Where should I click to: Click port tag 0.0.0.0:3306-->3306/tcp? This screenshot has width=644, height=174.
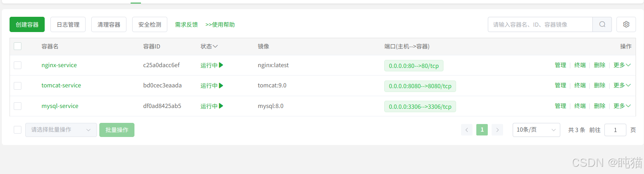click(x=420, y=106)
